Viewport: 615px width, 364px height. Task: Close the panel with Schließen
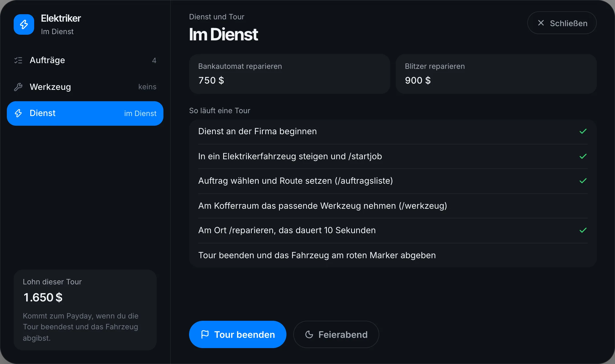point(562,23)
